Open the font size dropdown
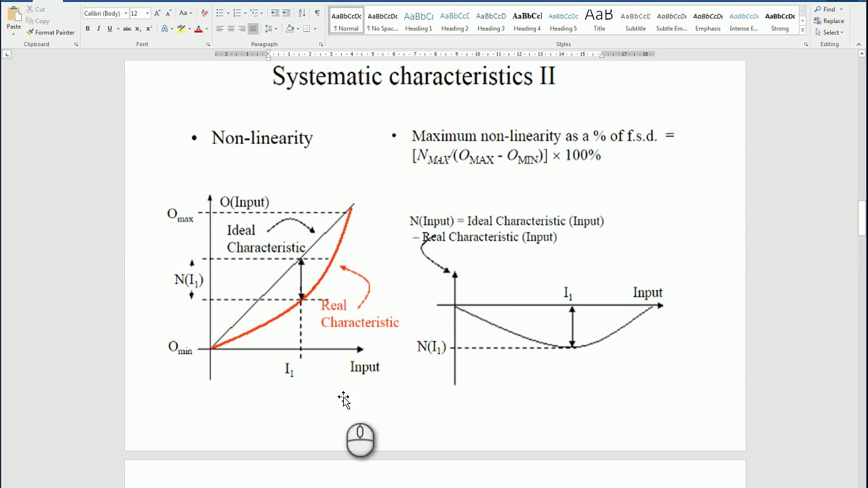Image resolution: width=868 pixels, height=488 pixels. pyautogui.click(x=147, y=14)
